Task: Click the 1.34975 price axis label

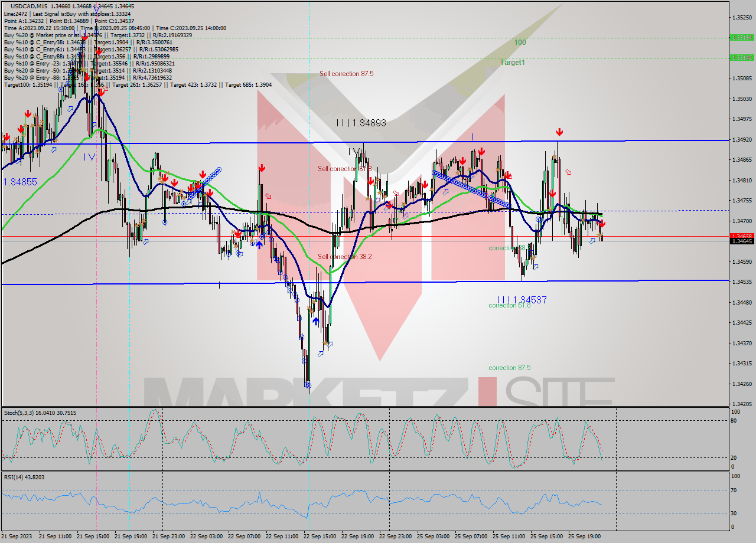Action: coord(741,119)
